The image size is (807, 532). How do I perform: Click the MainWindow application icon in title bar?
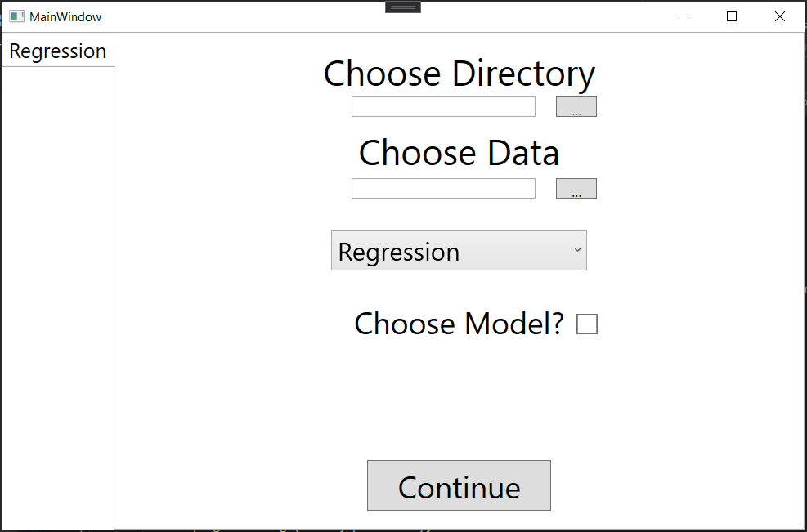[x=16, y=16]
